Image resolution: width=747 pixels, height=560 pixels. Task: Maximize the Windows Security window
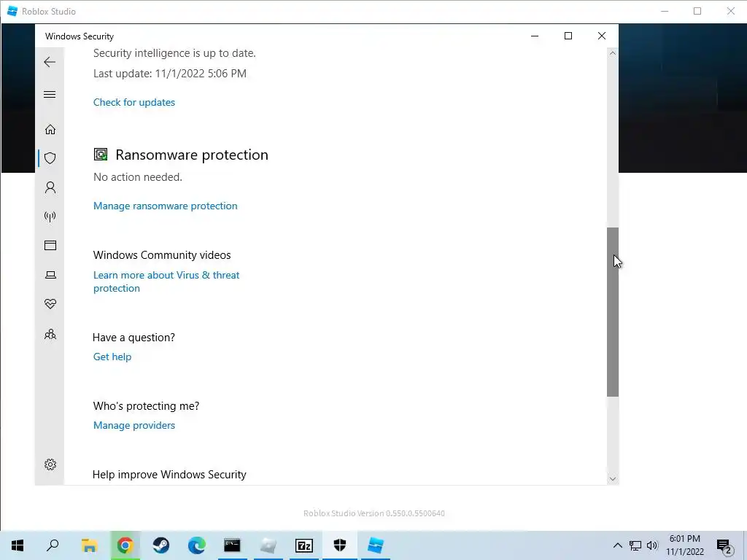pos(568,36)
